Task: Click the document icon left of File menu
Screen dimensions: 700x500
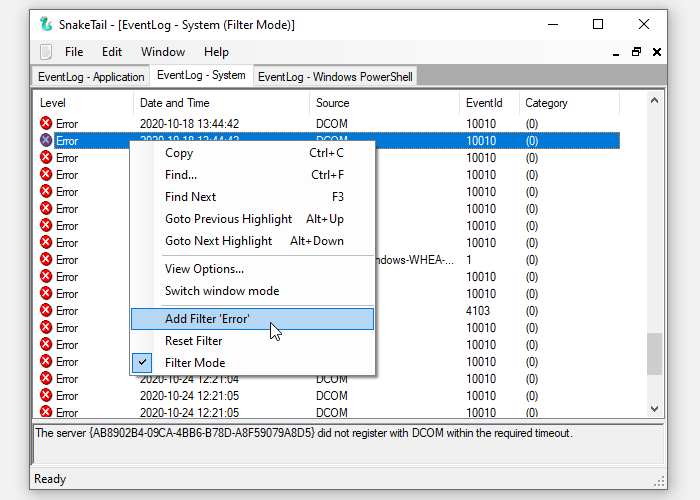Action: (x=46, y=52)
